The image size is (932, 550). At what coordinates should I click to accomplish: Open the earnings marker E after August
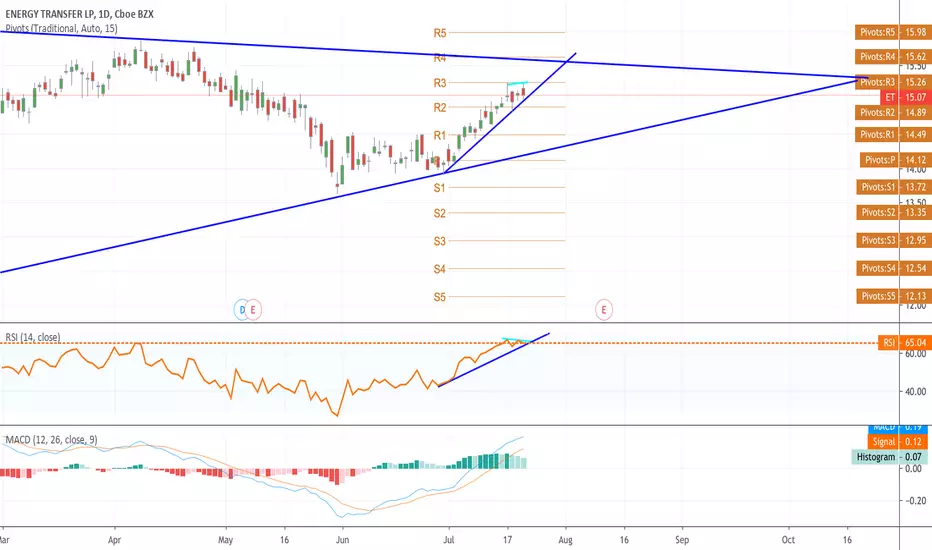point(604,310)
